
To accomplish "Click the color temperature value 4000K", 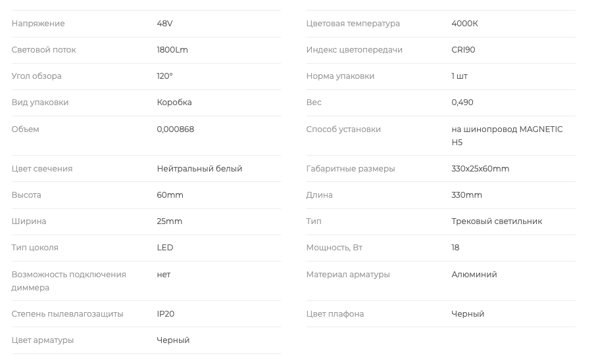I will tap(464, 24).
